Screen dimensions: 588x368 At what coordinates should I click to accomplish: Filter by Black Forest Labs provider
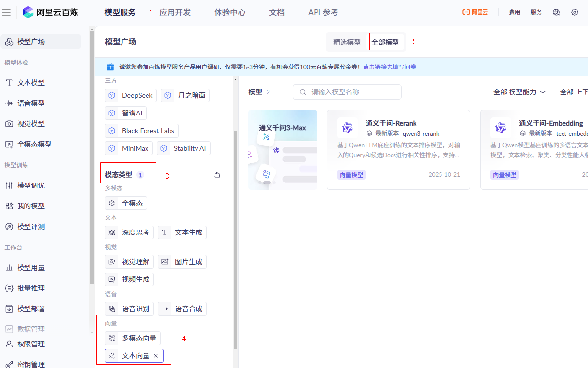(x=142, y=131)
